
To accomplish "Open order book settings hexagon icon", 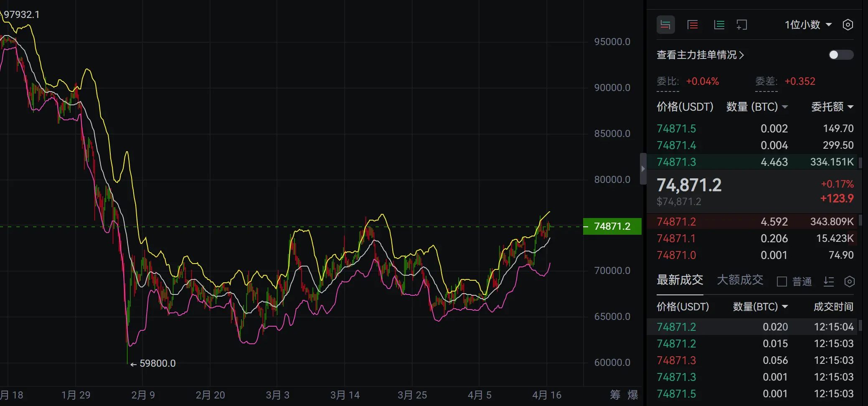I will (848, 25).
